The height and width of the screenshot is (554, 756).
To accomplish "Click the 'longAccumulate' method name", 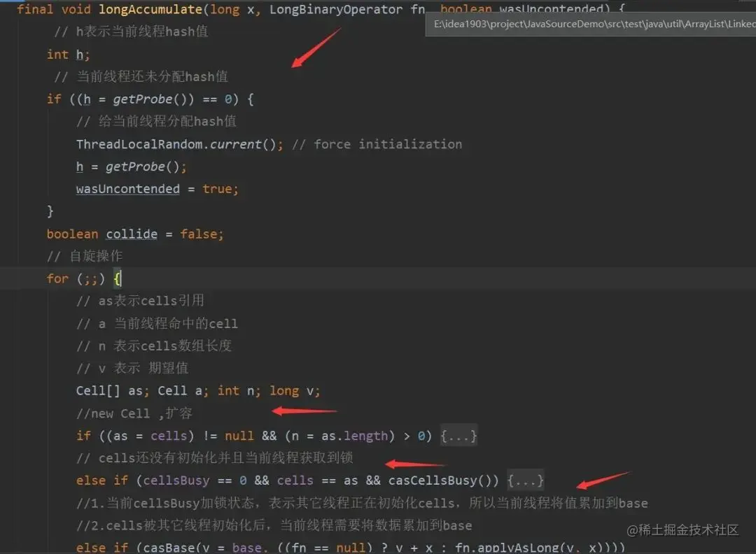I will (150, 9).
